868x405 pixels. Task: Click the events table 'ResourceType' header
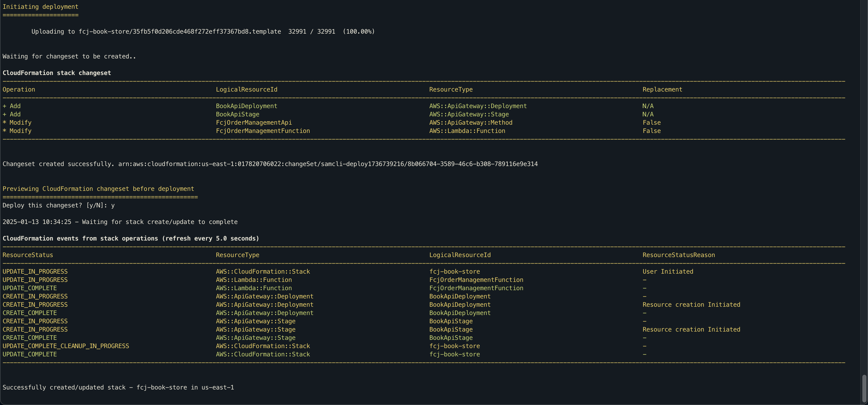pyautogui.click(x=238, y=255)
